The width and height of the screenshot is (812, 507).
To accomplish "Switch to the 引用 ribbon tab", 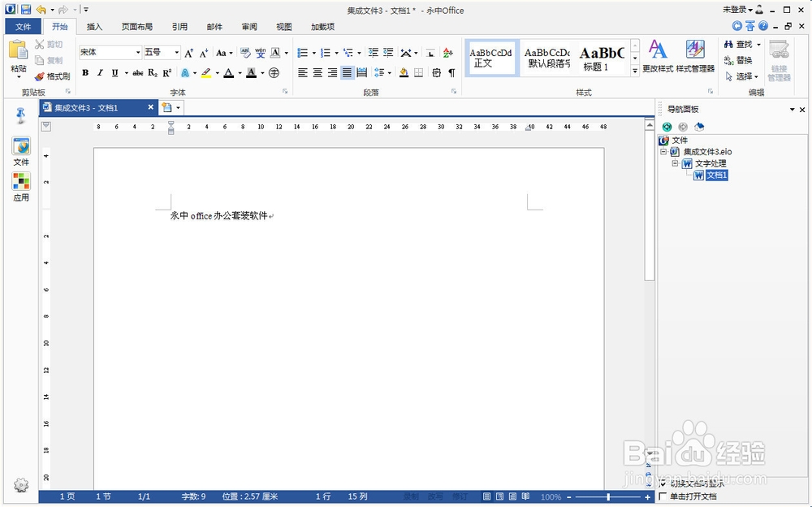I will point(179,27).
